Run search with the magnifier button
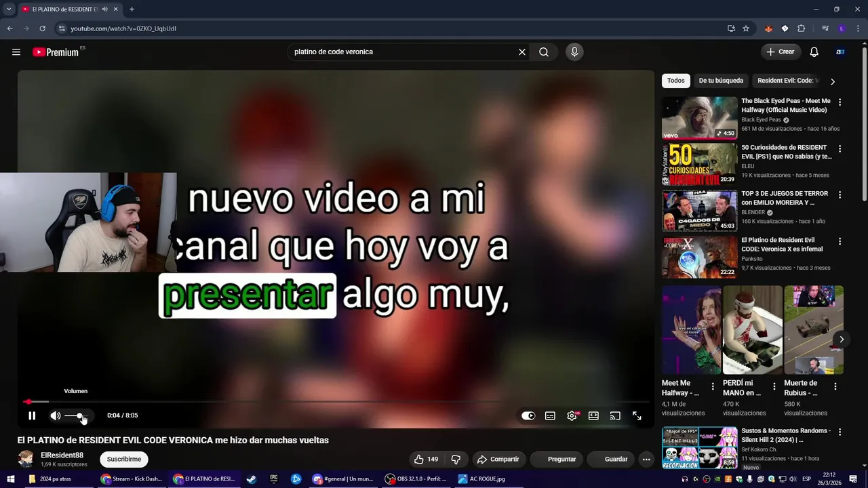This screenshot has width=868, height=488. 544,52
